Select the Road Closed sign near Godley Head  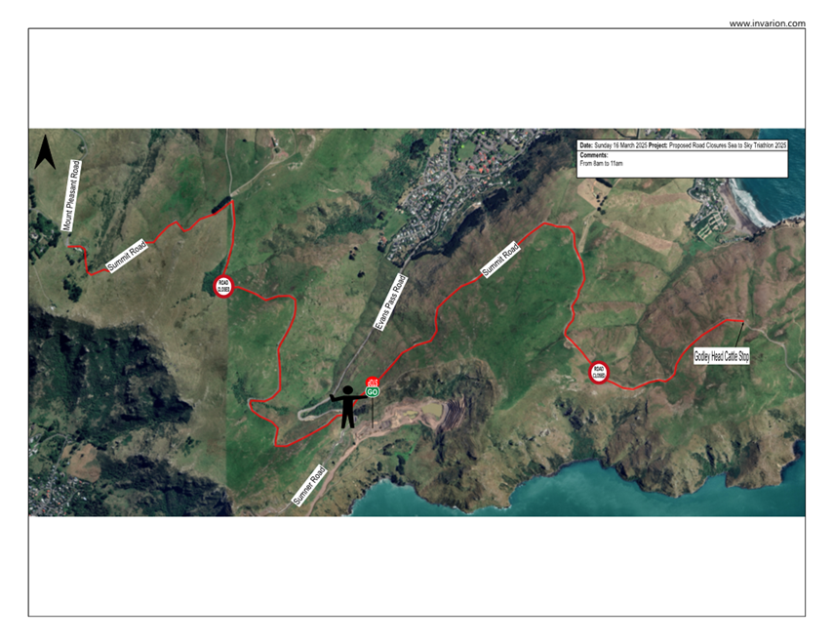pyautogui.click(x=599, y=373)
